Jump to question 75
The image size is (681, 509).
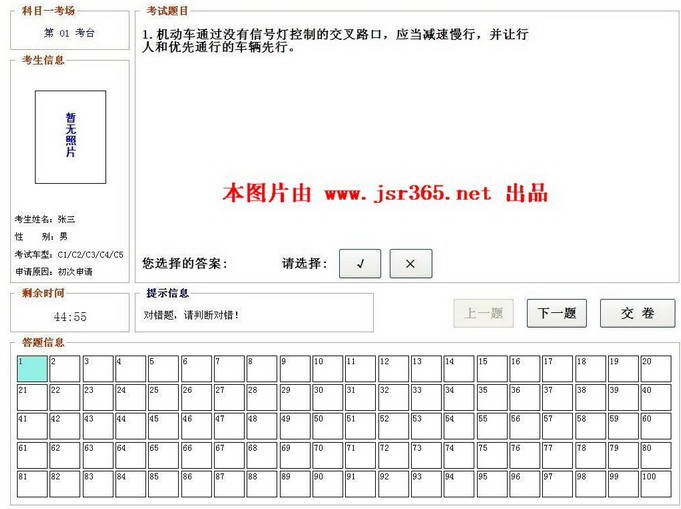point(492,455)
